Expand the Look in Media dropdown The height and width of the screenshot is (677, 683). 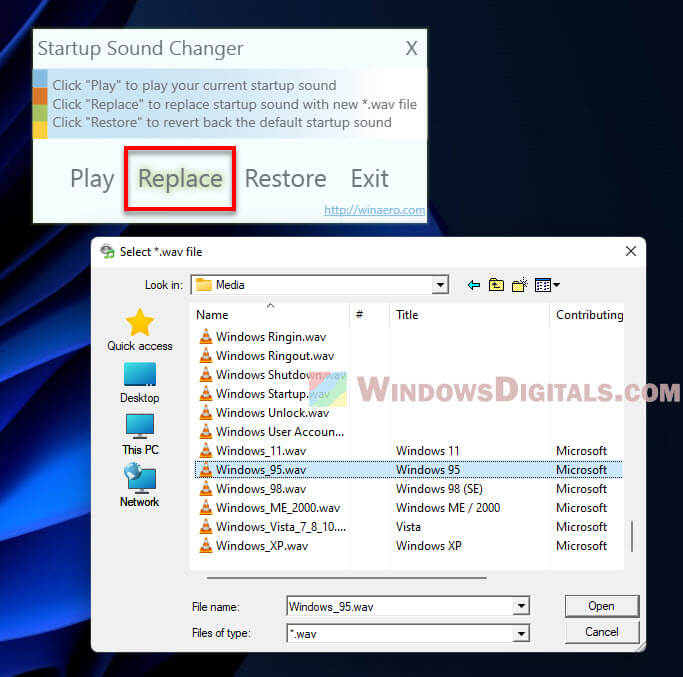[x=440, y=285]
